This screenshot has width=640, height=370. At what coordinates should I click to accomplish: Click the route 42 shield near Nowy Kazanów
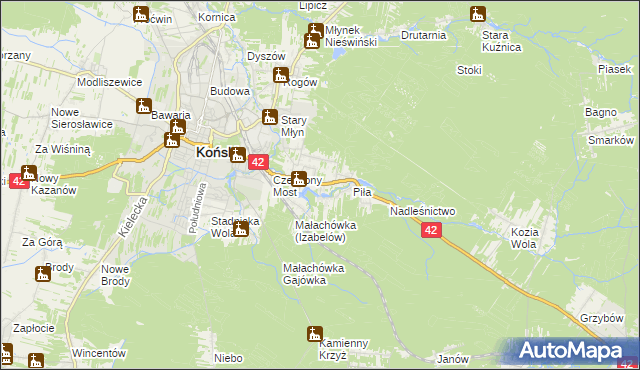19,181
